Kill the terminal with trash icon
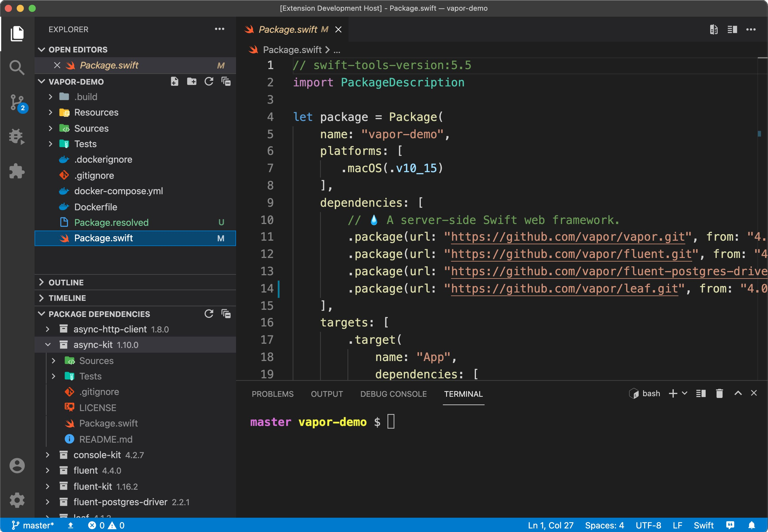Viewport: 768px width, 532px height. pyautogui.click(x=719, y=394)
